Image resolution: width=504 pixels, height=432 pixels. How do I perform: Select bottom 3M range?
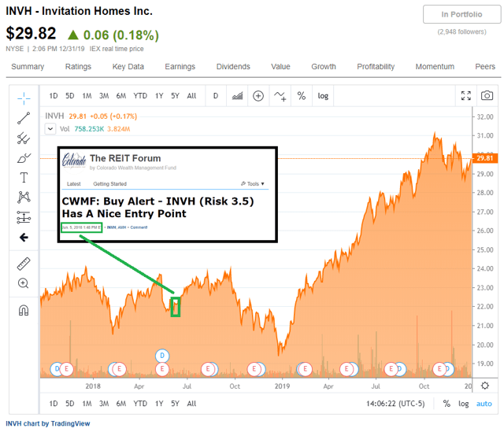[x=104, y=404]
